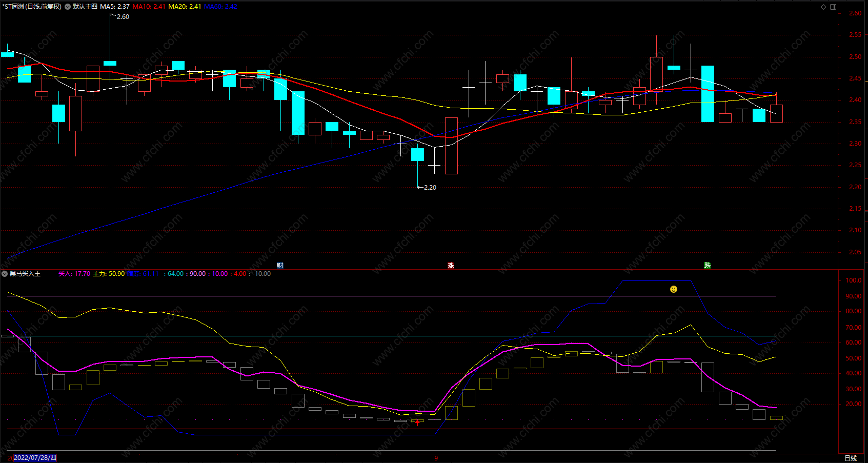Viewport: 868px width, 463px height.
Task: Select the *ST同洲 stock title label
Action: tap(32, 7)
